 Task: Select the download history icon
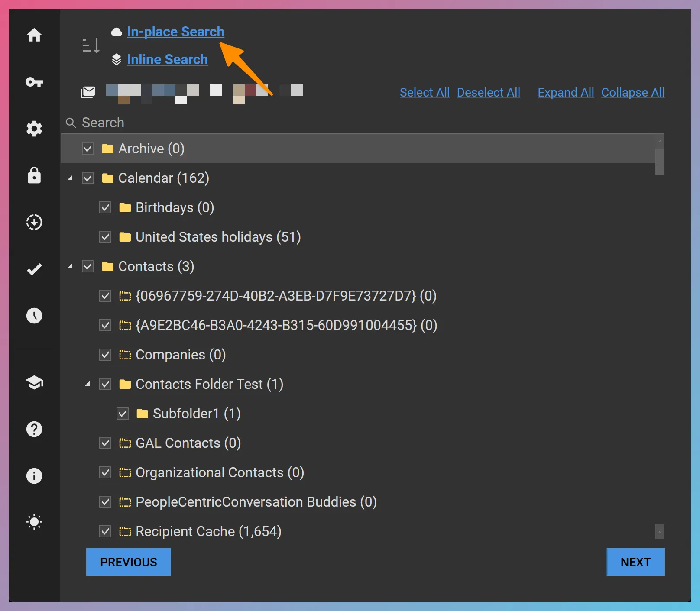coord(34,222)
